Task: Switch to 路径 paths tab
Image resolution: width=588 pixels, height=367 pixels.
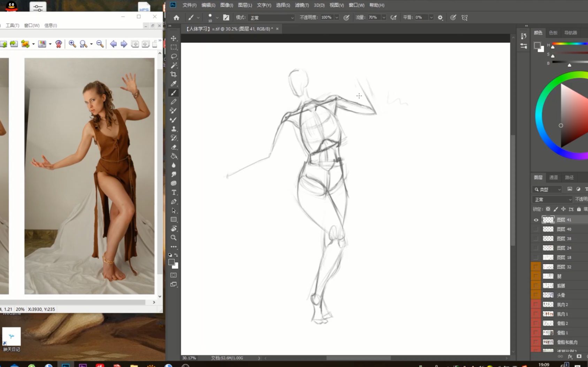Action: tap(569, 178)
